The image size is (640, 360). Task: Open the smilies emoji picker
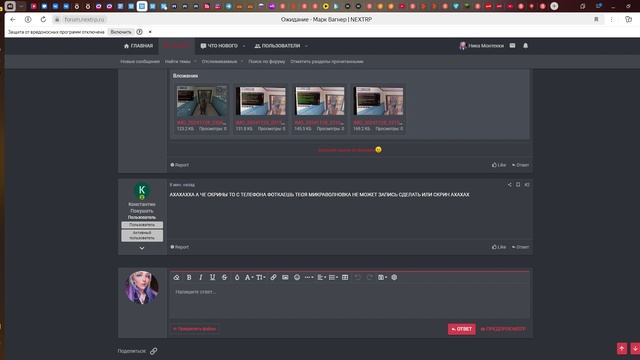[x=297, y=278]
